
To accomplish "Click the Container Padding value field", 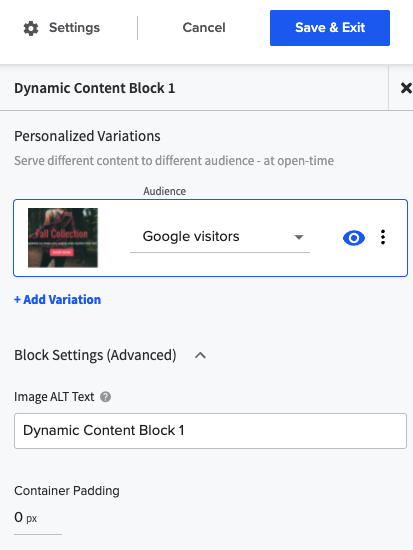I will click(x=38, y=518).
